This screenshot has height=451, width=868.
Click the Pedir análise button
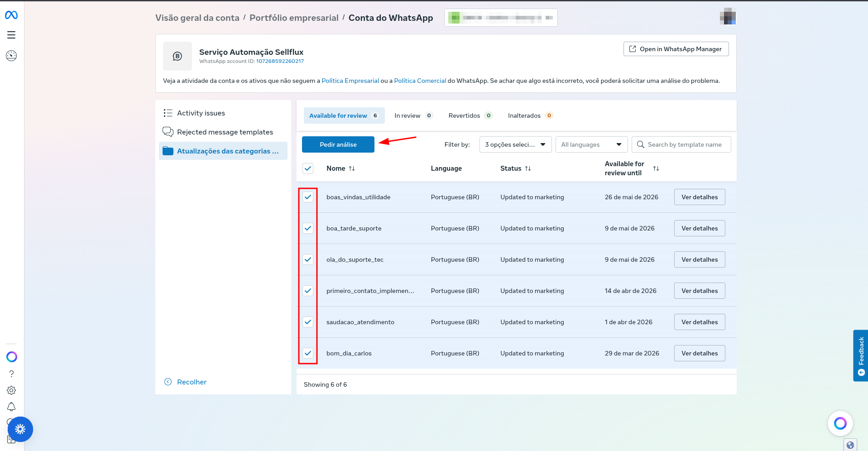click(x=338, y=144)
